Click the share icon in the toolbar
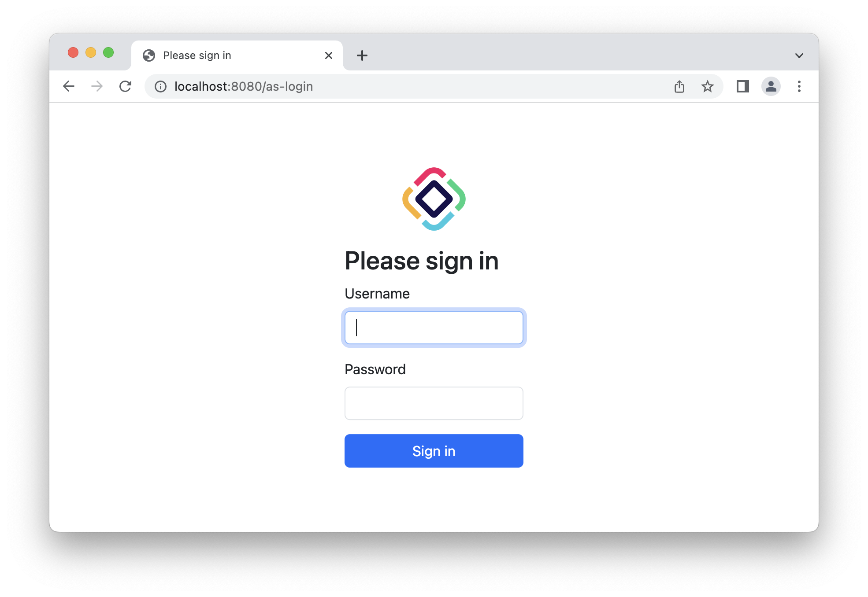 click(679, 86)
